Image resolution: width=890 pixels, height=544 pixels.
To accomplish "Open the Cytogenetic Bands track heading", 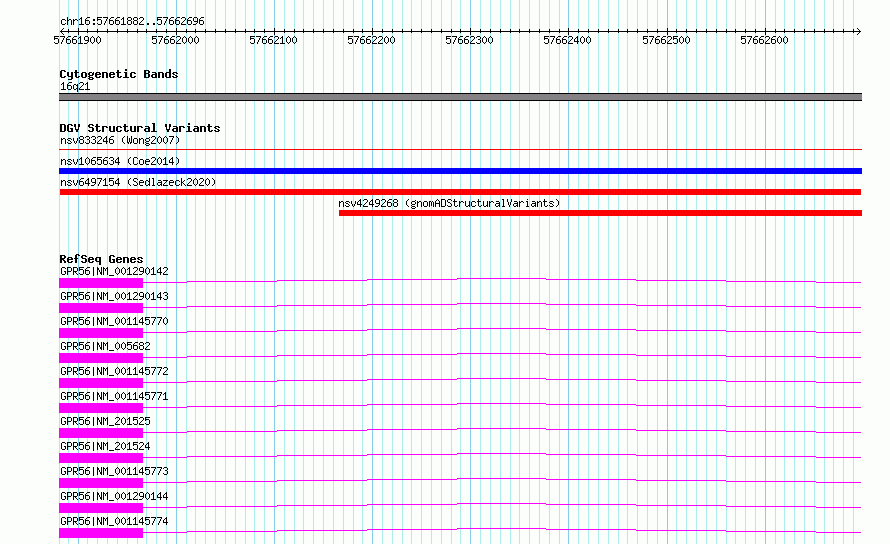I will coord(119,74).
